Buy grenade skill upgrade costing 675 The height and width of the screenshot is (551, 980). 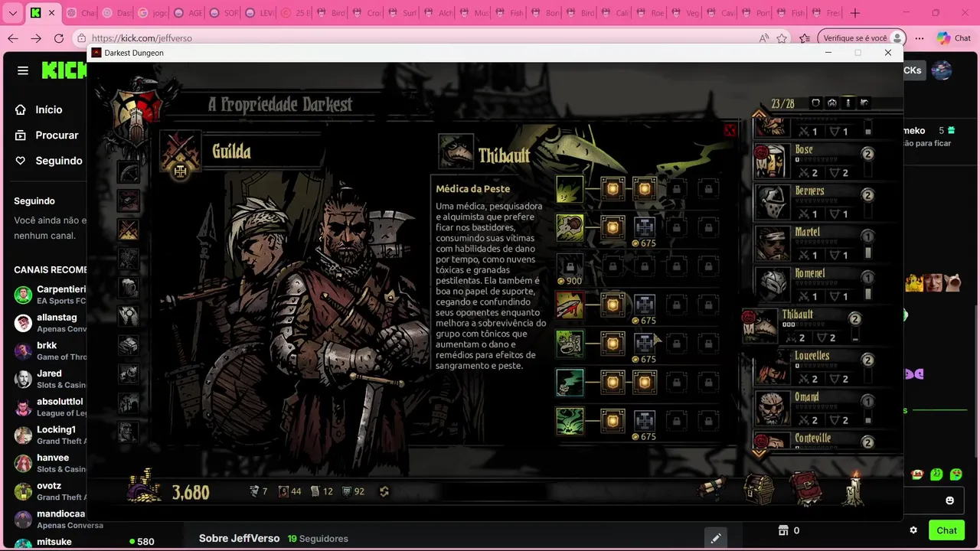click(x=645, y=228)
